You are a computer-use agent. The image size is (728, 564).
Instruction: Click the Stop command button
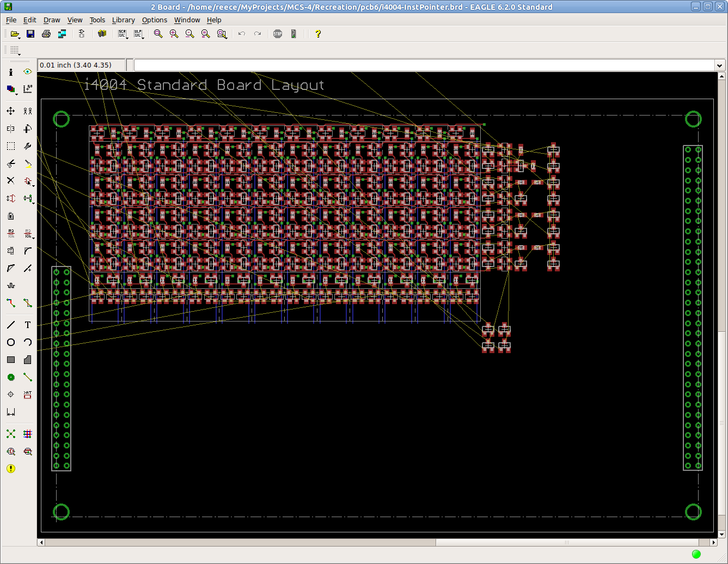tap(277, 34)
